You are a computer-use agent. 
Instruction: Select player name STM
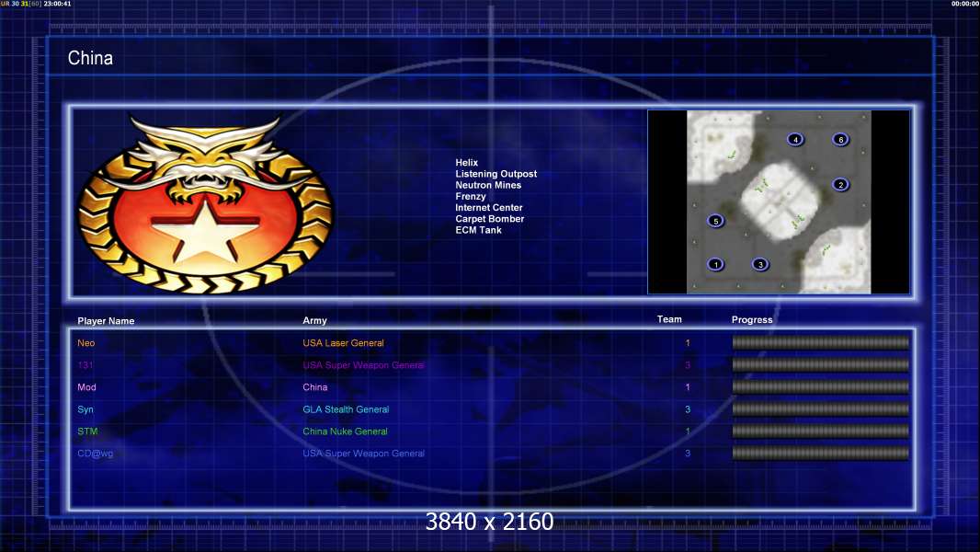(87, 431)
